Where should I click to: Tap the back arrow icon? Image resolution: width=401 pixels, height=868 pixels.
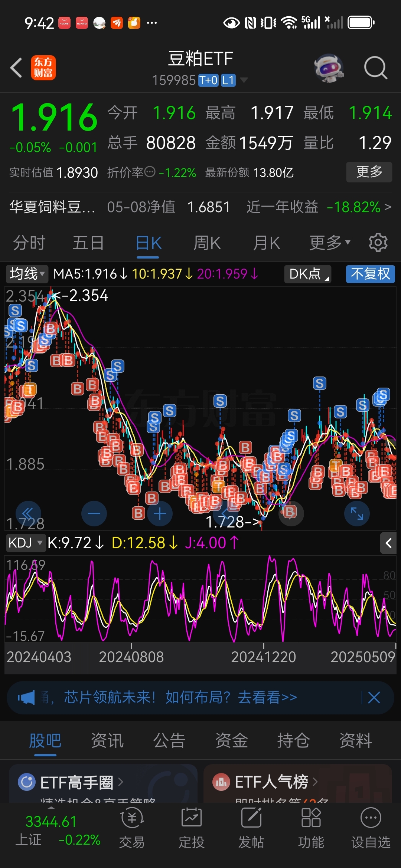pyautogui.click(x=16, y=68)
